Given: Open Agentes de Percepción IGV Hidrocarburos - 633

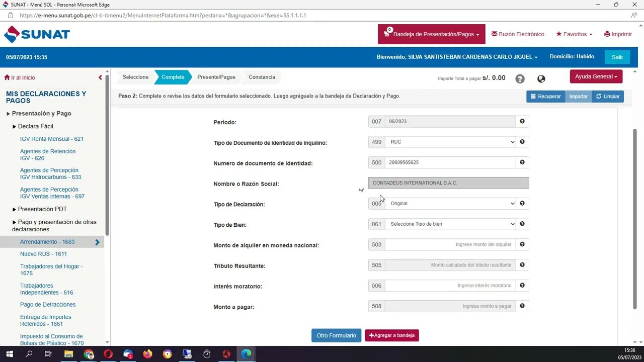Looking at the screenshot, I should click(50, 173).
